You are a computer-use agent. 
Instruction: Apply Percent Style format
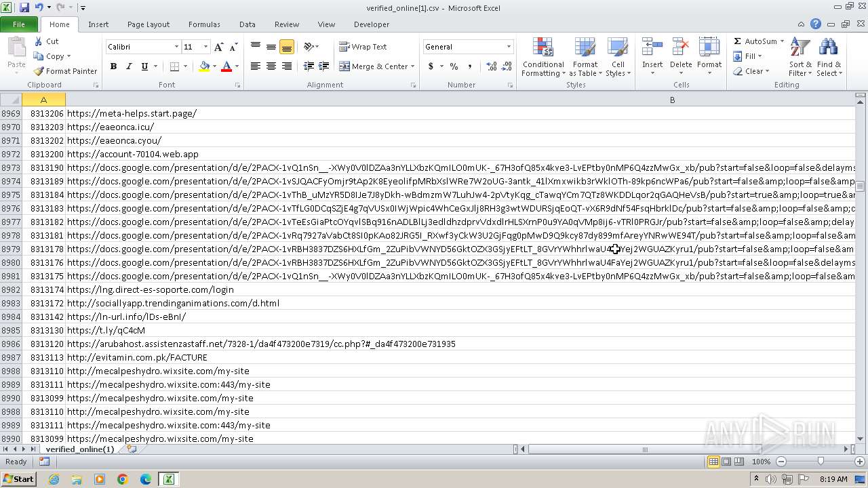click(454, 66)
